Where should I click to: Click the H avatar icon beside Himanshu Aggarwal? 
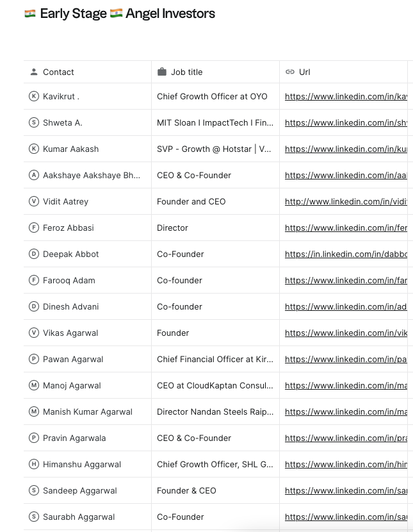(34, 465)
